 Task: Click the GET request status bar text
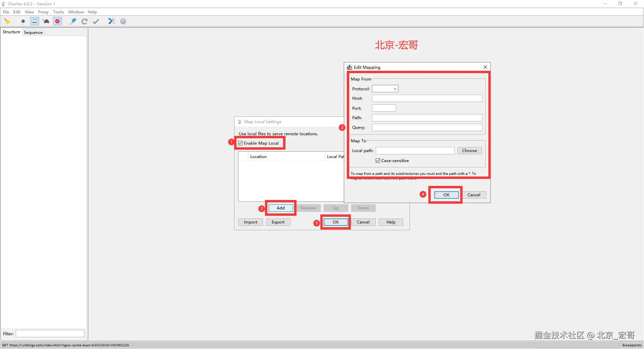pyautogui.click(x=65, y=345)
